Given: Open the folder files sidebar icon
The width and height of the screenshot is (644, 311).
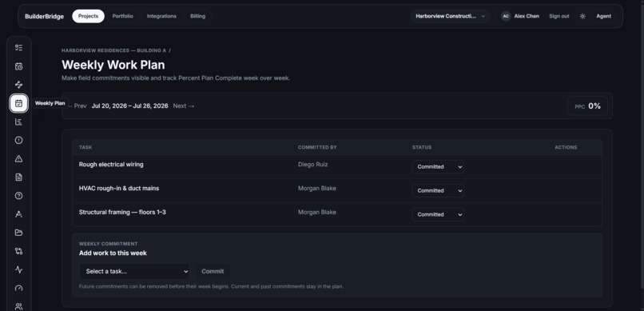Looking at the screenshot, I should tap(18, 233).
